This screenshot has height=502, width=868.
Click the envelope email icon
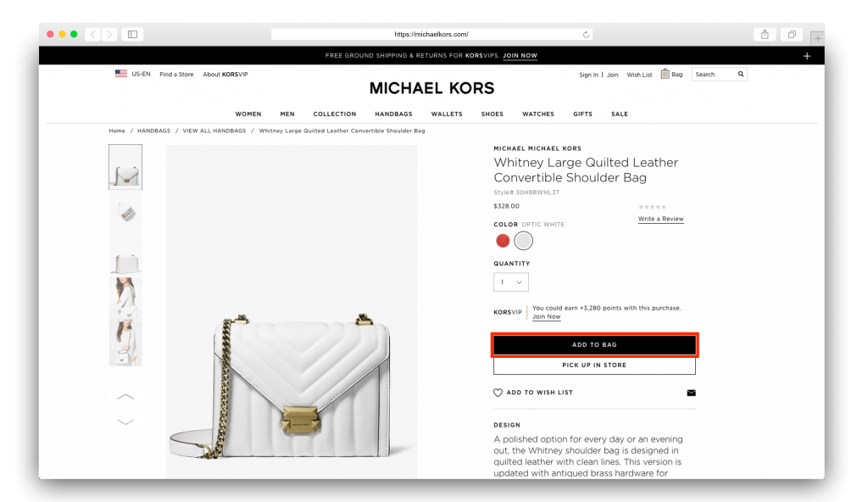coord(692,393)
